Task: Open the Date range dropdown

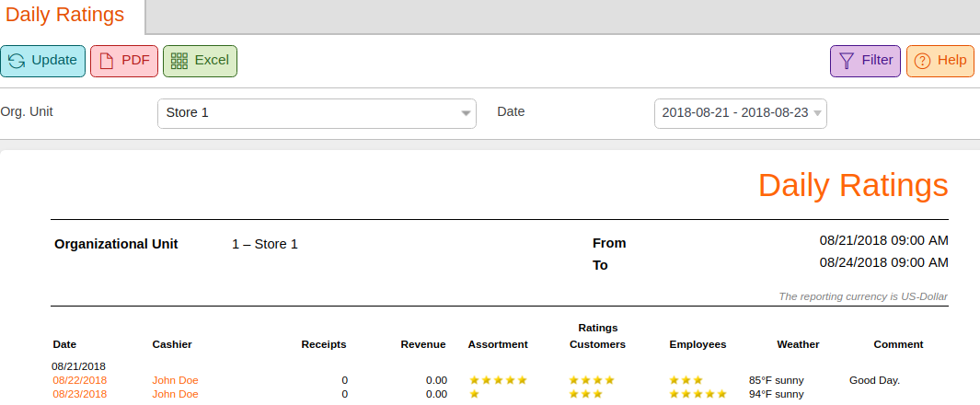Action: pyautogui.click(x=741, y=114)
